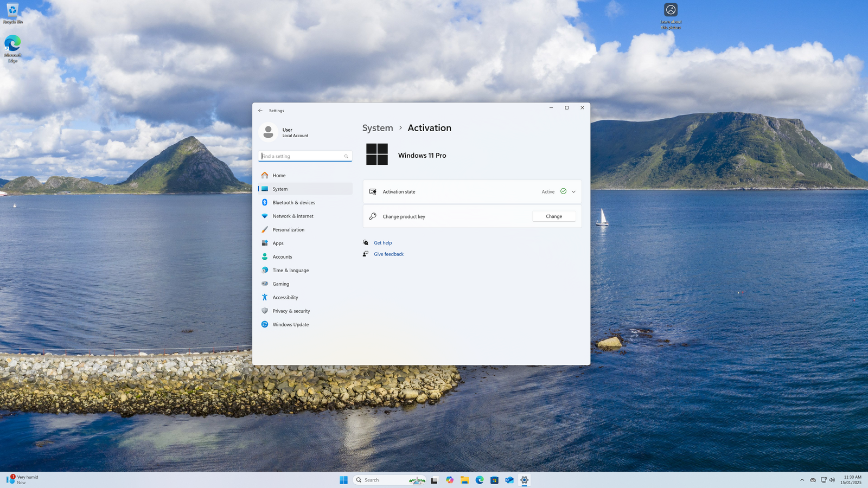Screen dimensions: 868x488
Task: Open the Windows Start menu
Action: point(343,480)
